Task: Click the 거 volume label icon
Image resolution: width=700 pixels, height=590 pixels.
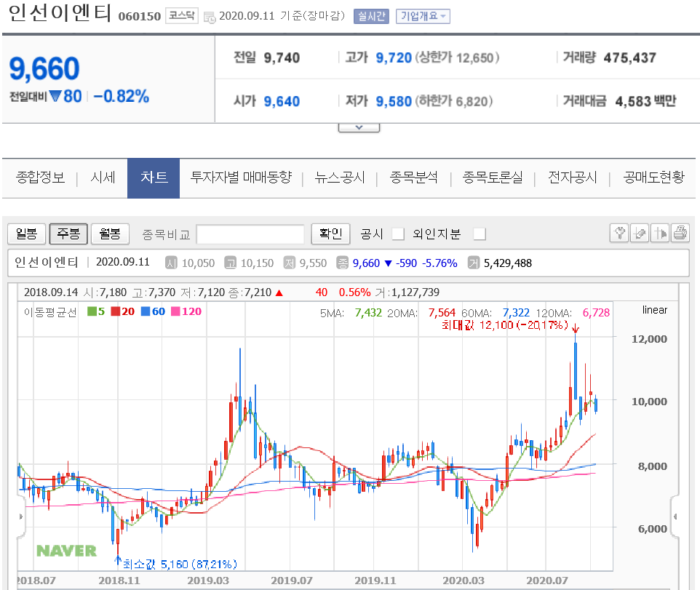Action: (473, 263)
